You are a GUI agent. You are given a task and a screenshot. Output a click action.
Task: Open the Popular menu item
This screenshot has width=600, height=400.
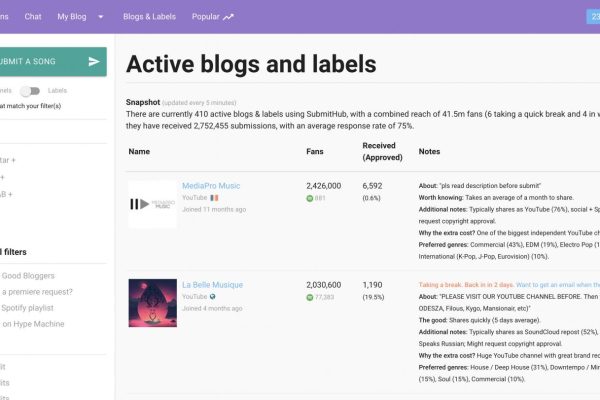click(x=205, y=16)
